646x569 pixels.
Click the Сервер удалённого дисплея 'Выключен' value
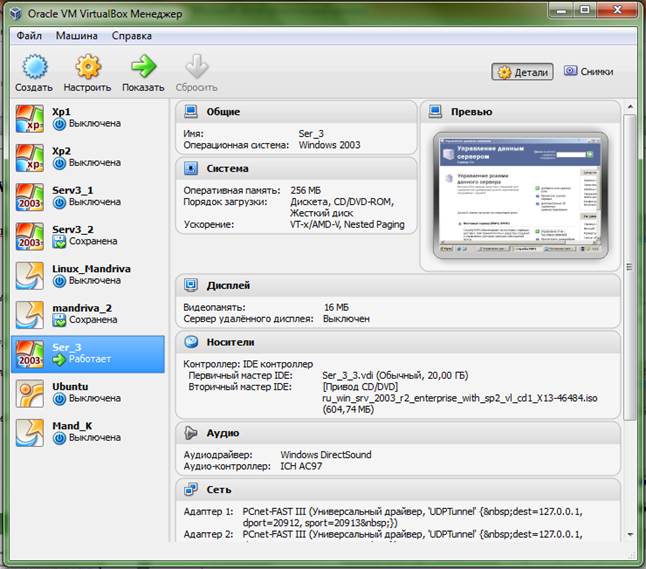tap(346, 319)
